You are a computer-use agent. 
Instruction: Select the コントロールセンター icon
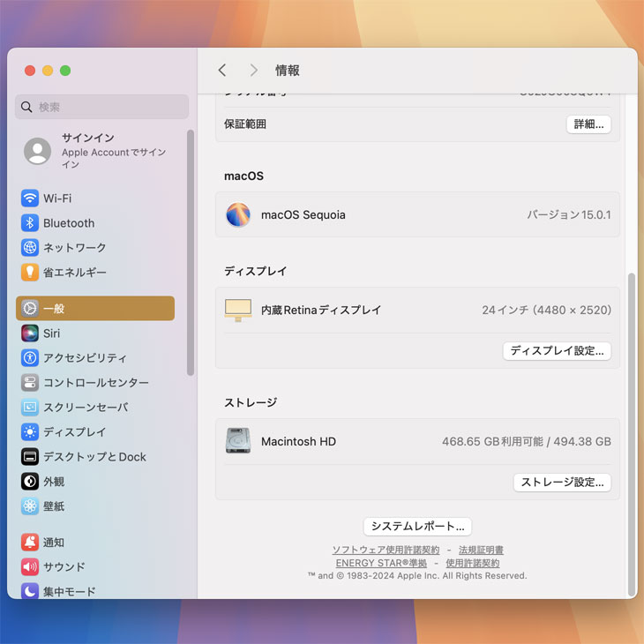tap(30, 383)
